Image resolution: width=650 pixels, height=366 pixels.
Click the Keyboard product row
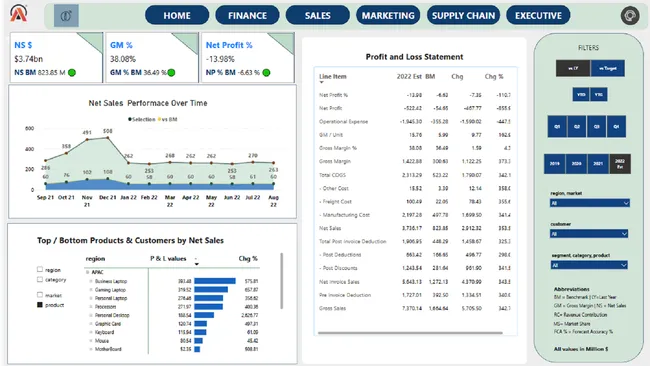click(173, 332)
